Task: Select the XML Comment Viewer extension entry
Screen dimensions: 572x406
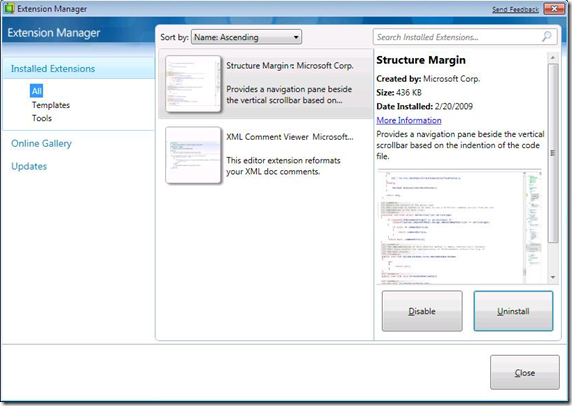Action: [x=266, y=155]
